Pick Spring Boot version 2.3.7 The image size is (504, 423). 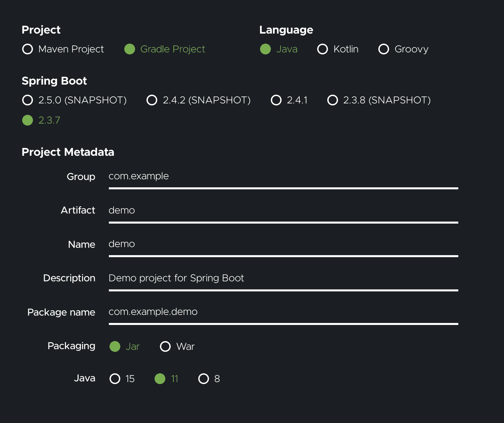click(x=41, y=120)
